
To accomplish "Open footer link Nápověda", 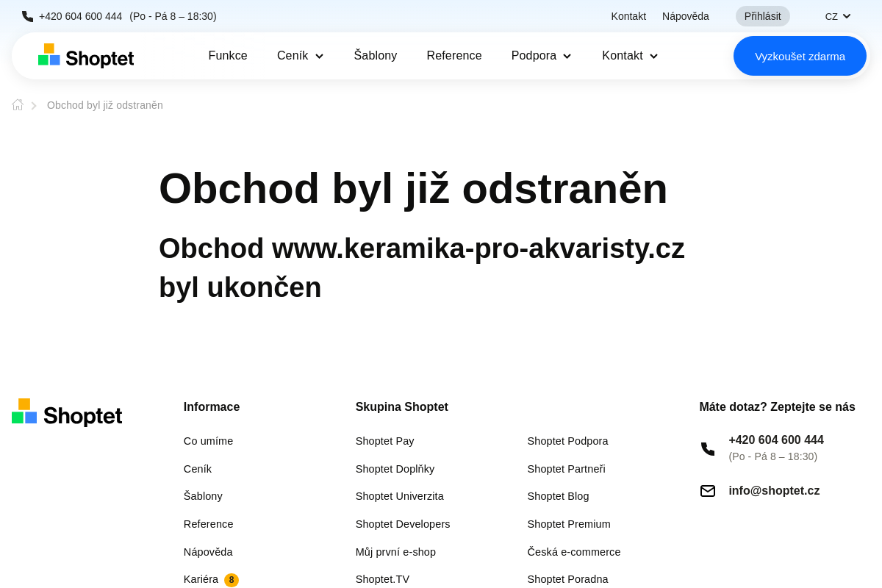I will point(208,552).
